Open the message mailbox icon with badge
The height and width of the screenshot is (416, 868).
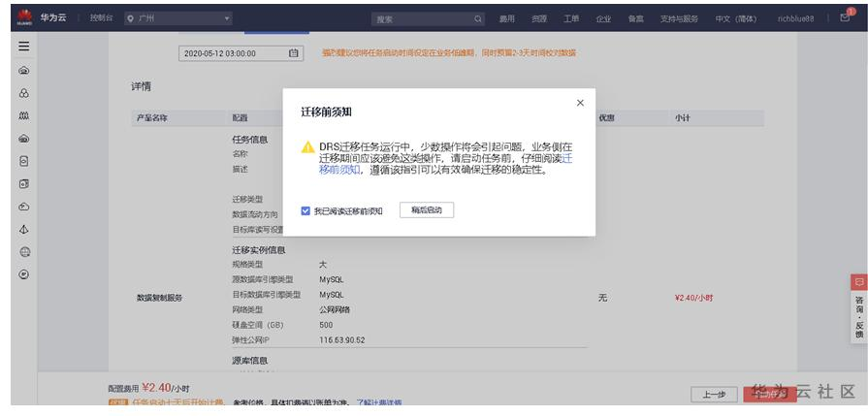(845, 17)
